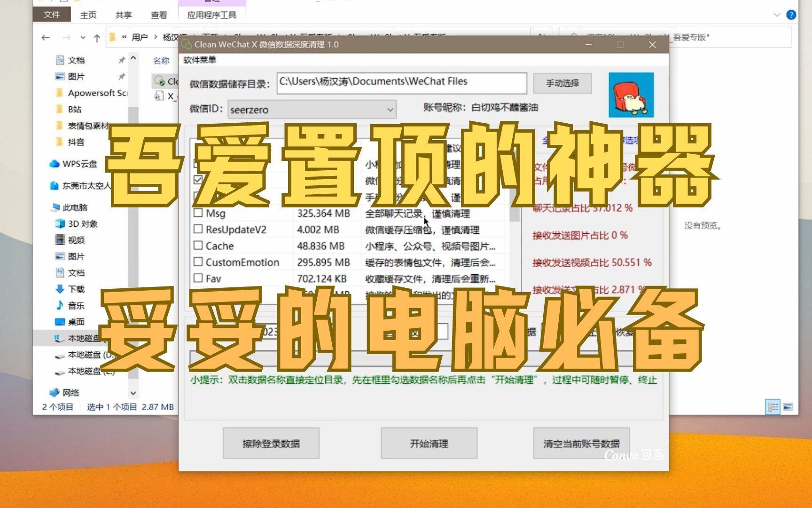Open 本地磁盘 (D:) in navigation pane
Viewport: 812px width, 508px height.
point(85,355)
